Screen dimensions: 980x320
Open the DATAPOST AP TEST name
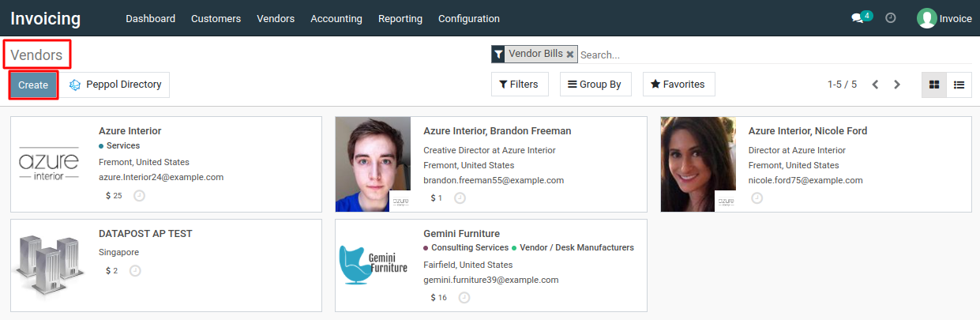145,234
